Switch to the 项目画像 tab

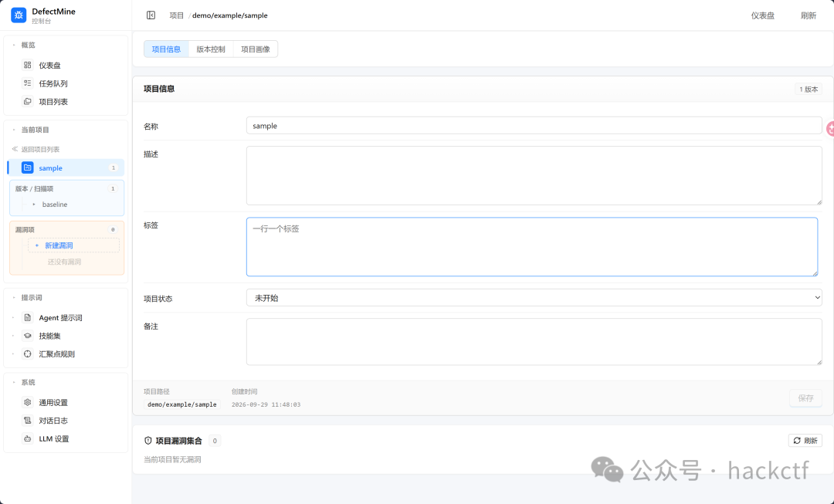tap(256, 49)
